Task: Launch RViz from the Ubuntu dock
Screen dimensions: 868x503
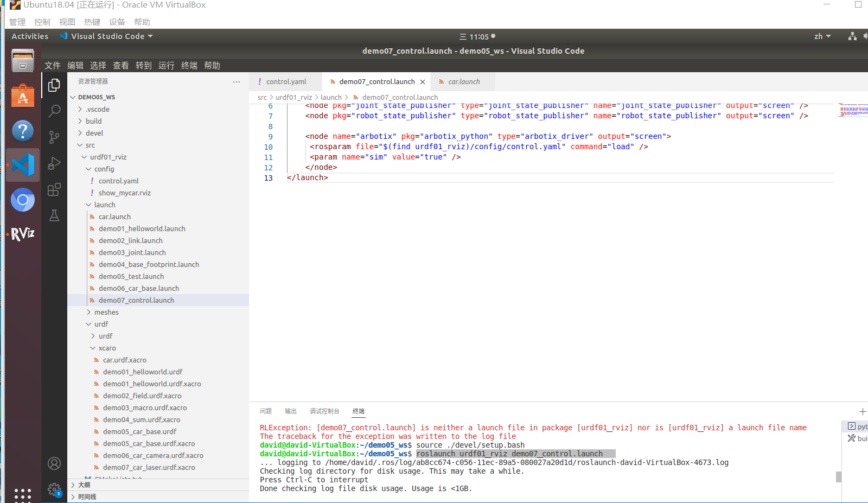Action: pyautogui.click(x=22, y=233)
